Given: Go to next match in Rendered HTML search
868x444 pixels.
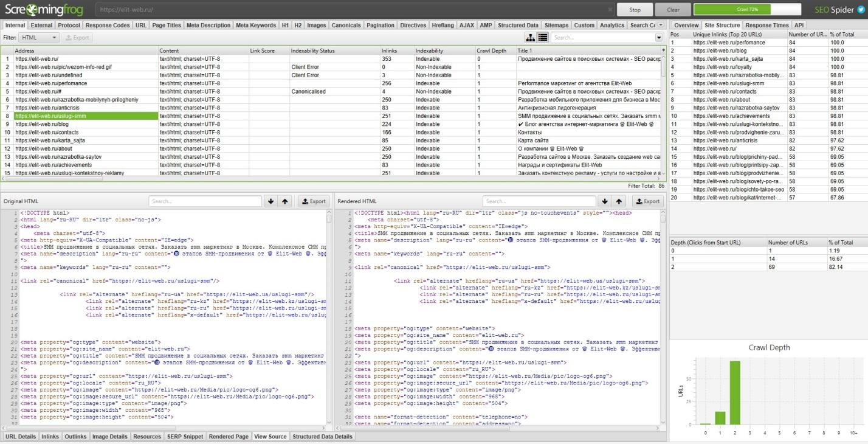Looking at the screenshot, I should pos(604,201).
